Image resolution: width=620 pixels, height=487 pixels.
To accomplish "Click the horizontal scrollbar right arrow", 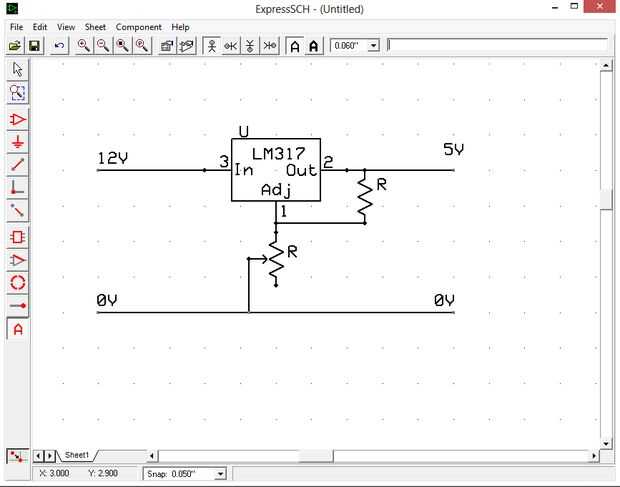I will [x=594, y=456].
